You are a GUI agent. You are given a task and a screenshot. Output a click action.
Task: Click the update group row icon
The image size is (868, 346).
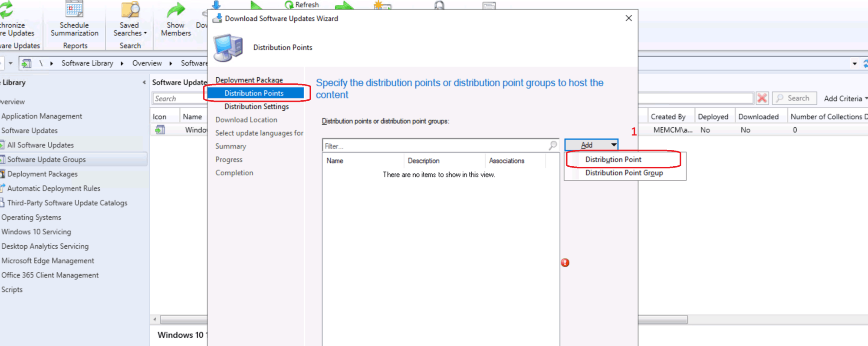(x=160, y=129)
